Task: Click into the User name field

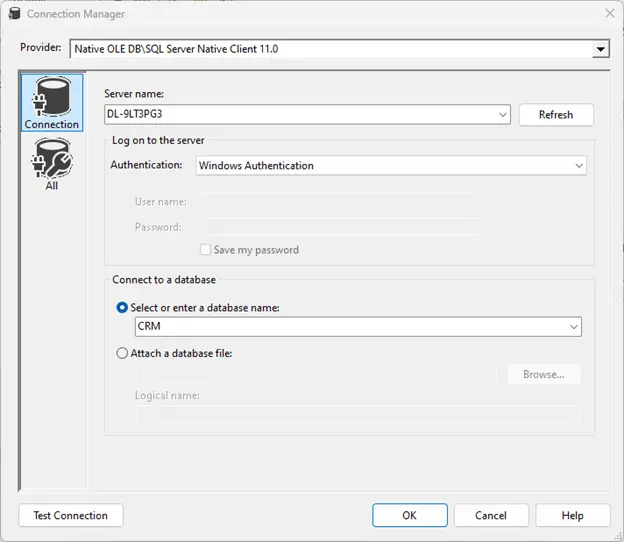Action: pos(339,202)
